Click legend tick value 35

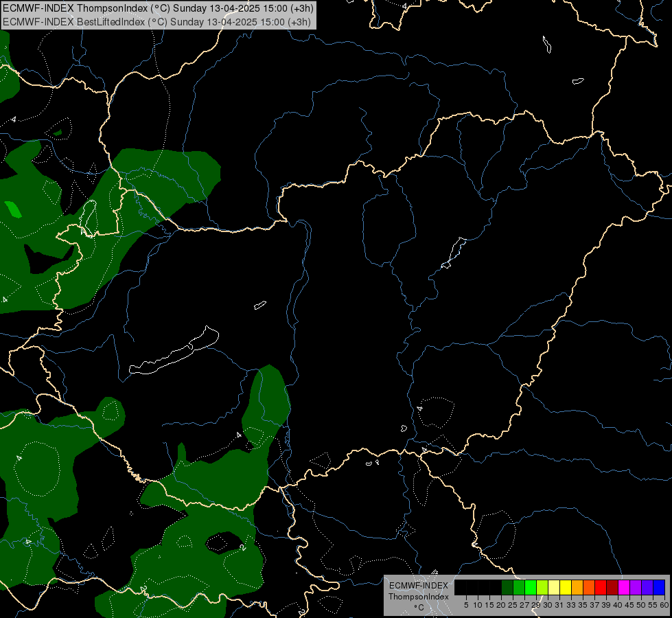(x=583, y=605)
